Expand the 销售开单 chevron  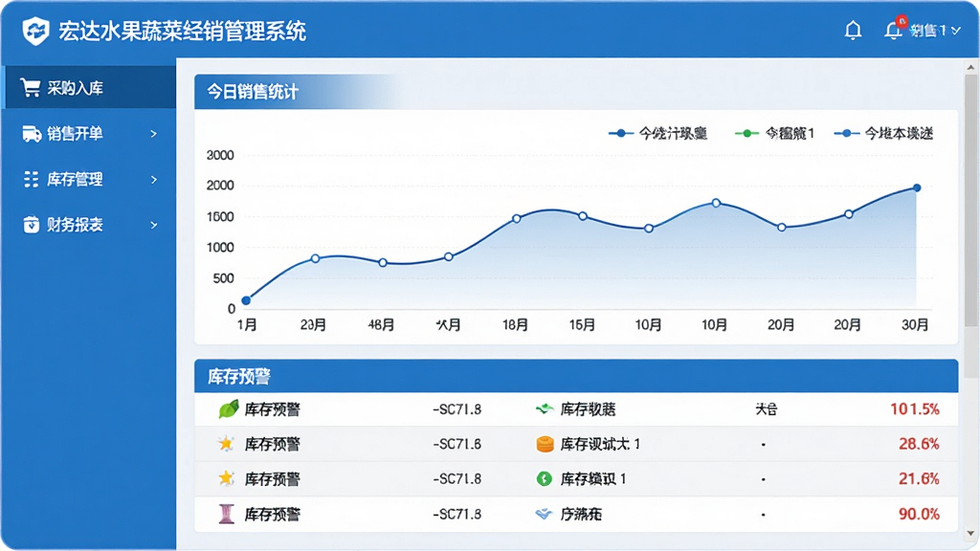point(154,134)
